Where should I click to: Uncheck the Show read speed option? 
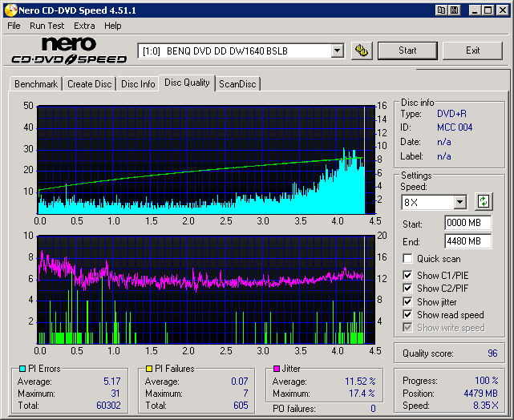click(408, 315)
